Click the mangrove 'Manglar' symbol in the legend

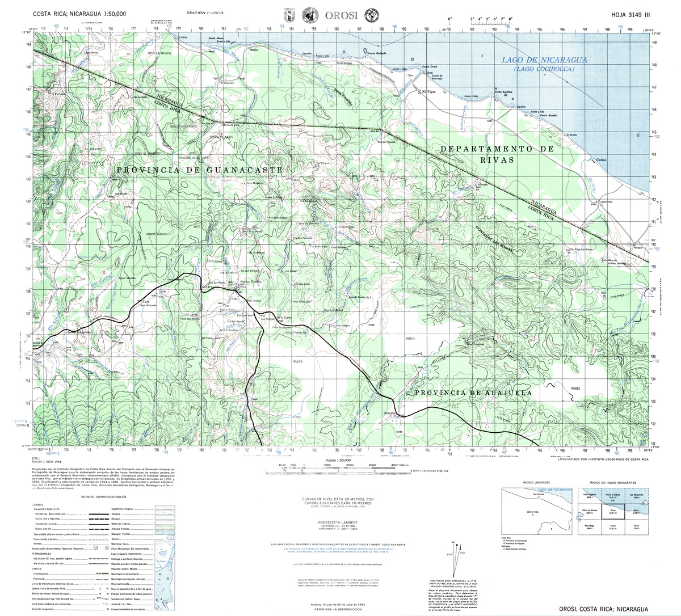click(158, 534)
